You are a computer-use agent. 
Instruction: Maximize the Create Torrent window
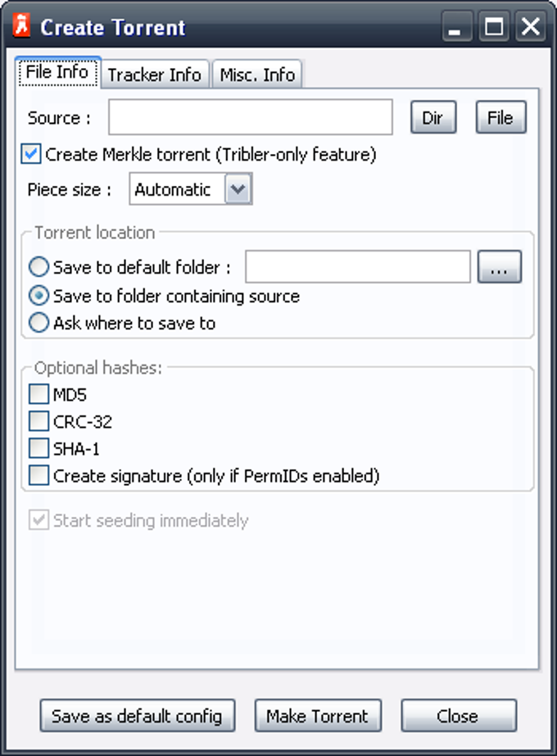point(495,28)
